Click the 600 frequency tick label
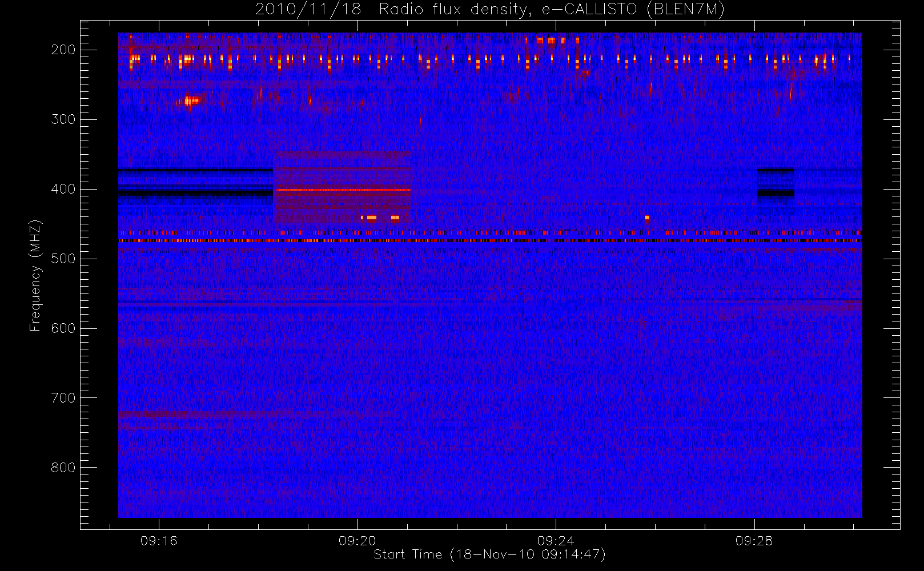The image size is (924, 571). (63, 328)
